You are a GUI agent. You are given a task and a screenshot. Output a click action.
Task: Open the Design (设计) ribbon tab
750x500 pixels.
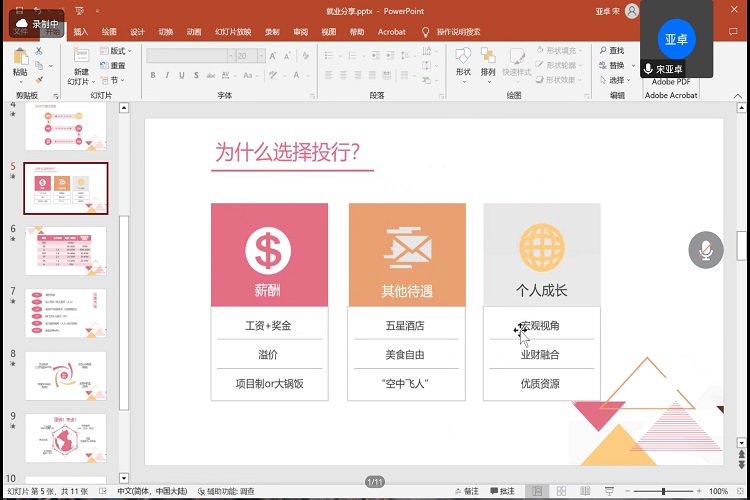pyautogui.click(x=137, y=32)
